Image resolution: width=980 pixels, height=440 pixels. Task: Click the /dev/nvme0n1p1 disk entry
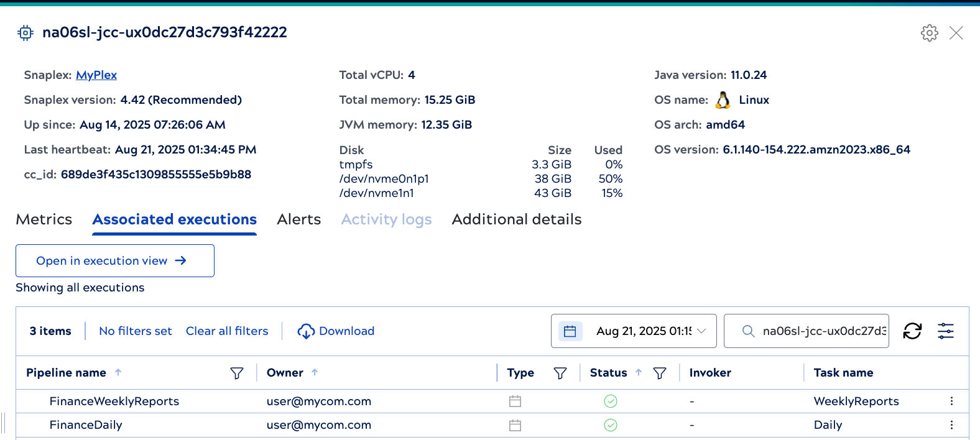(x=384, y=179)
